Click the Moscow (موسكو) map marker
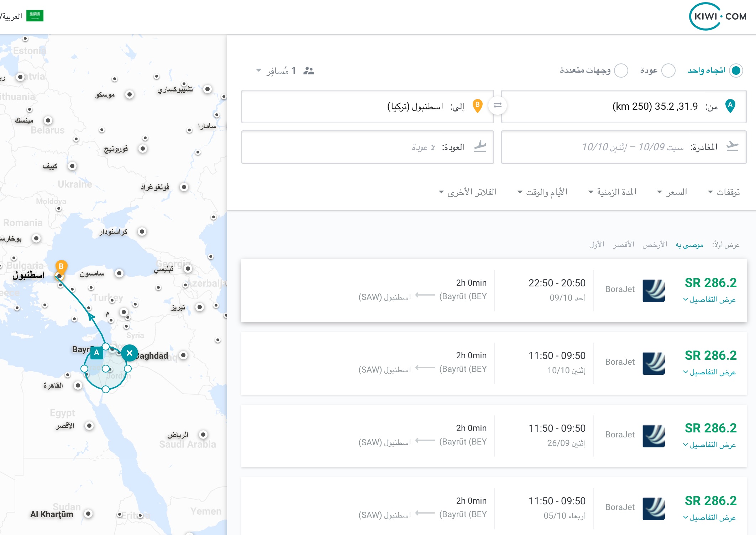This screenshot has height=535, width=756. point(130,94)
